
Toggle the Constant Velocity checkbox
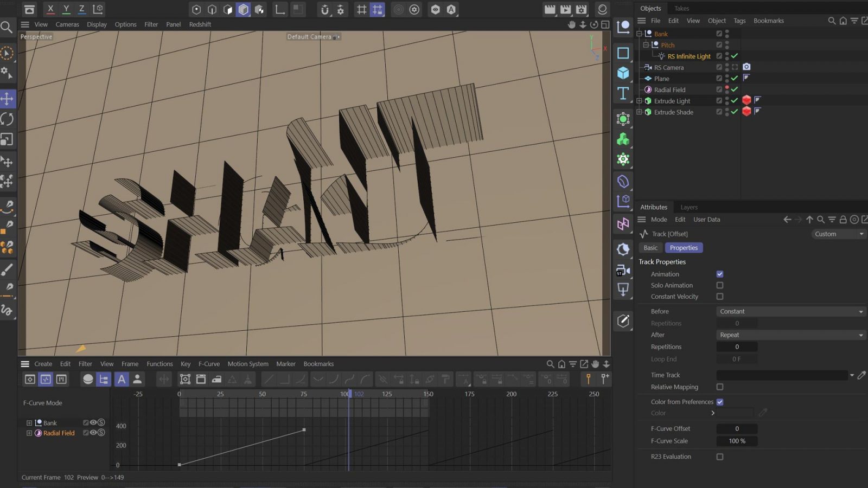coord(720,297)
